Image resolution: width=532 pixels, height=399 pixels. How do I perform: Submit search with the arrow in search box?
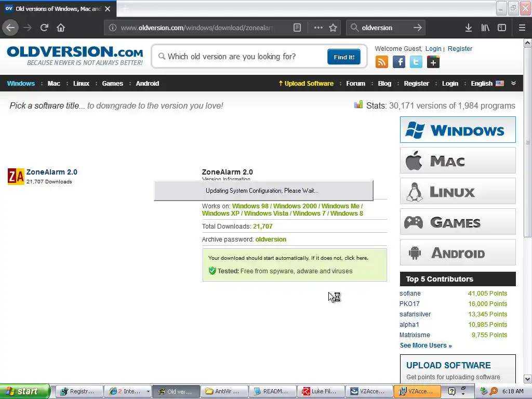tap(418, 28)
